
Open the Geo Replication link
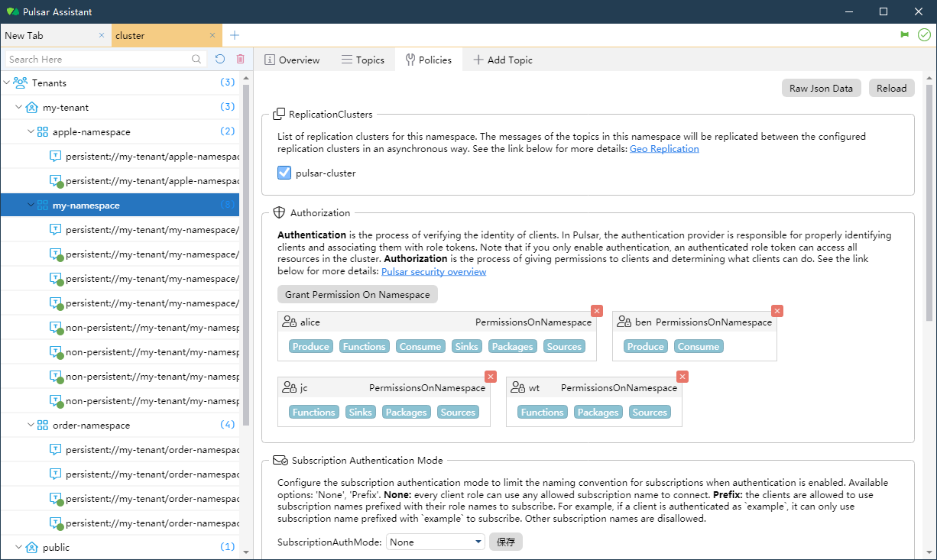pyautogui.click(x=663, y=149)
